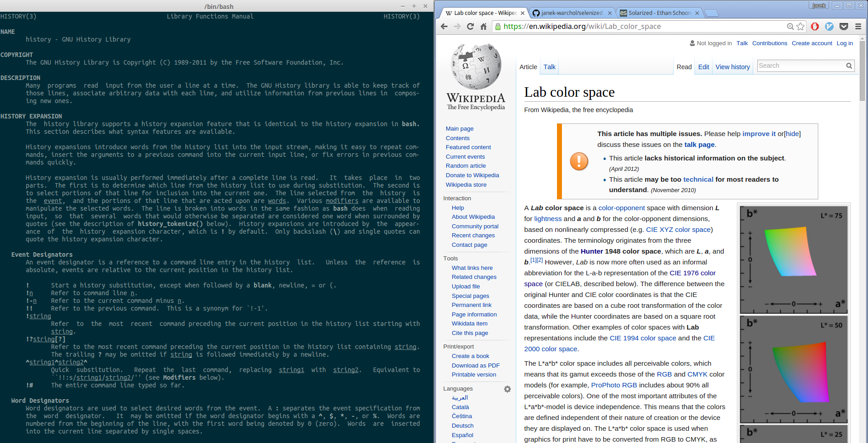This screenshot has height=443, width=868.
Task: Select the Article tab
Action: coord(528,67)
